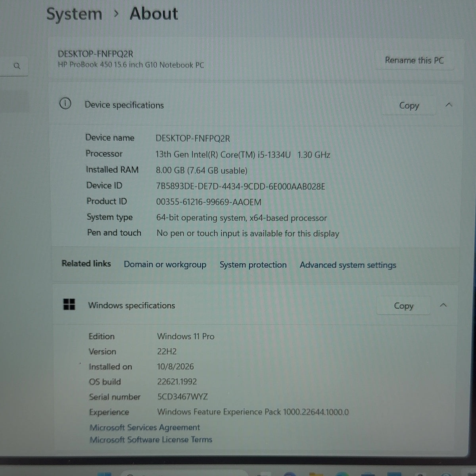This screenshot has width=476, height=476.
Task: Click the Processor row label
Action: tap(104, 154)
